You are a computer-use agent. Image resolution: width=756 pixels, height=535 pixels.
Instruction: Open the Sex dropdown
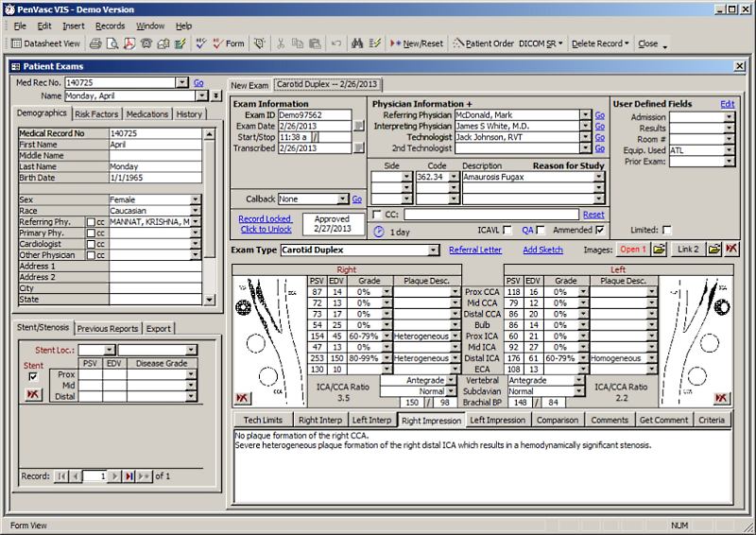pyautogui.click(x=196, y=199)
